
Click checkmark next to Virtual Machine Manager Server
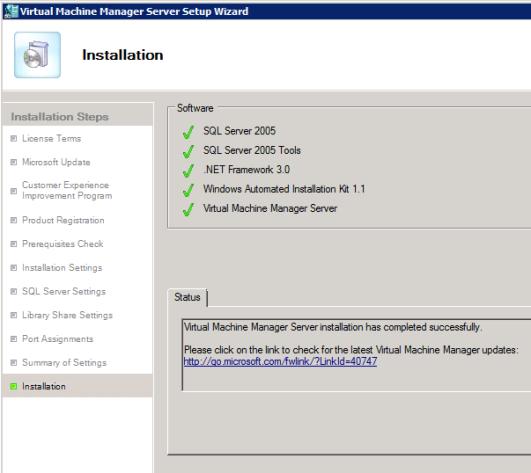point(188,209)
